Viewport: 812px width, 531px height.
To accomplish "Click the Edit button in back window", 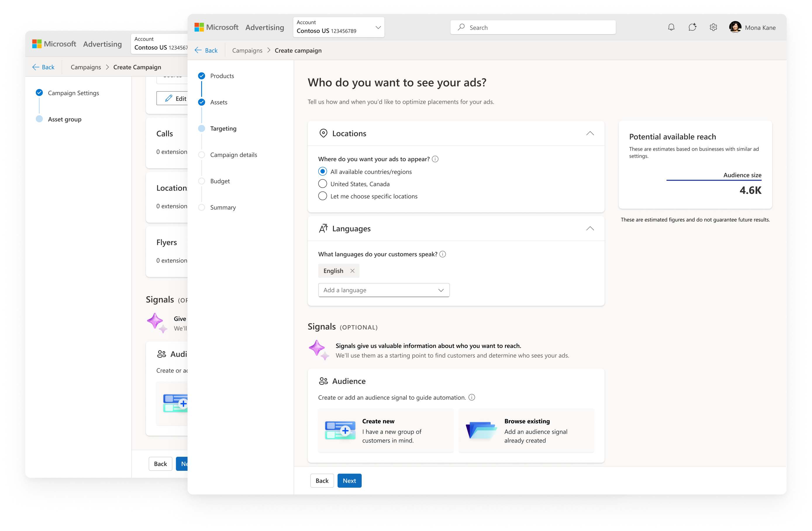I will point(172,98).
